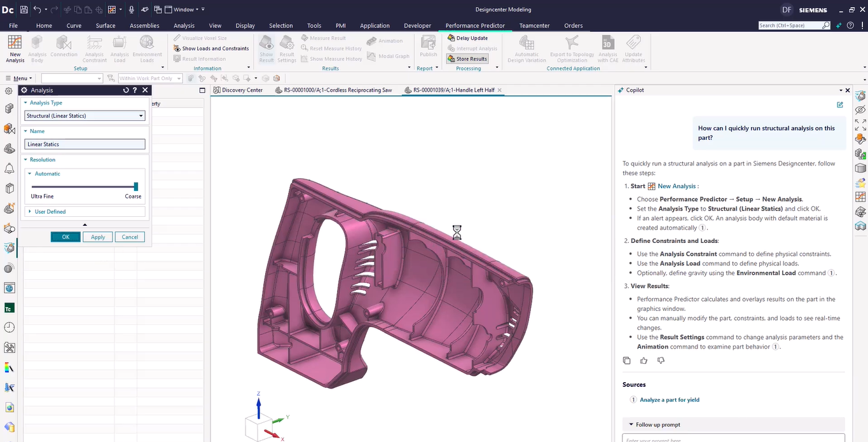Collapse the Follow up prompt section
The height and width of the screenshot is (442, 868).
pyautogui.click(x=631, y=425)
